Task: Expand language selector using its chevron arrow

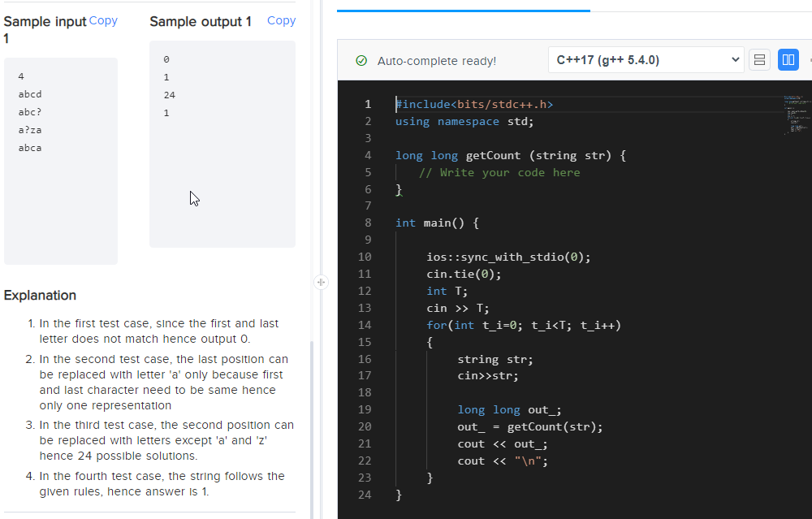Action: (x=736, y=59)
